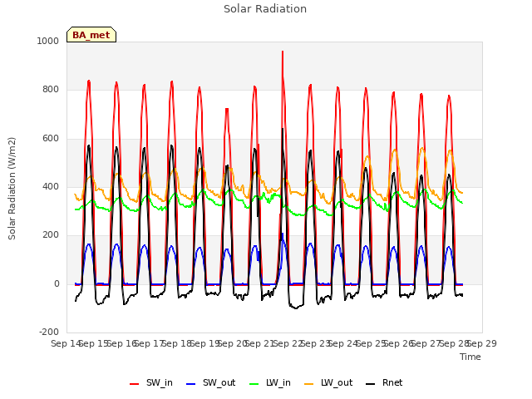This screenshot has width=532, height=399.
Task: Click the black Rnet legend swatch
Action: click(x=370, y=384)
